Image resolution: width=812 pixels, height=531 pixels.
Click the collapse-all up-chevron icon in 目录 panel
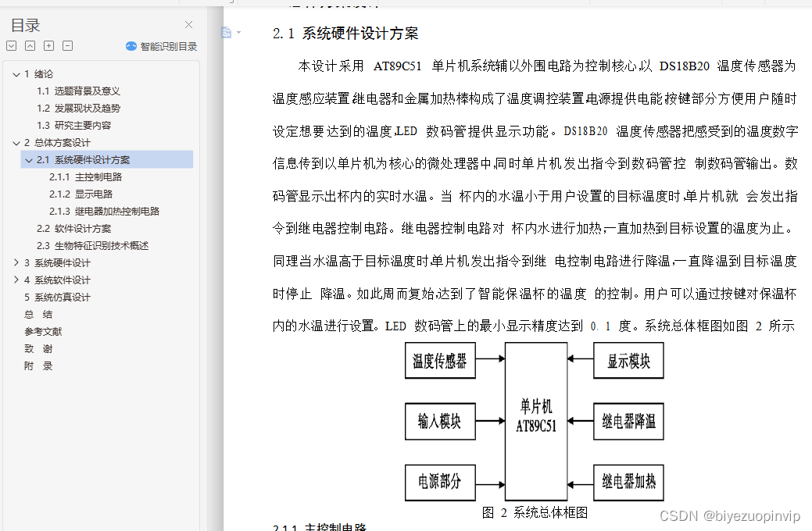tap(30, 45)
